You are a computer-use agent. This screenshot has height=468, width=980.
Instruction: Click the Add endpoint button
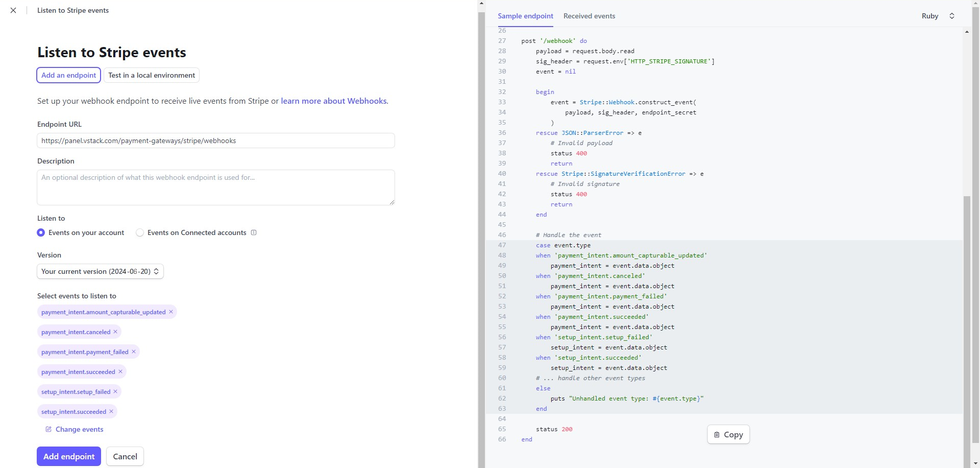tap(69, 456)
